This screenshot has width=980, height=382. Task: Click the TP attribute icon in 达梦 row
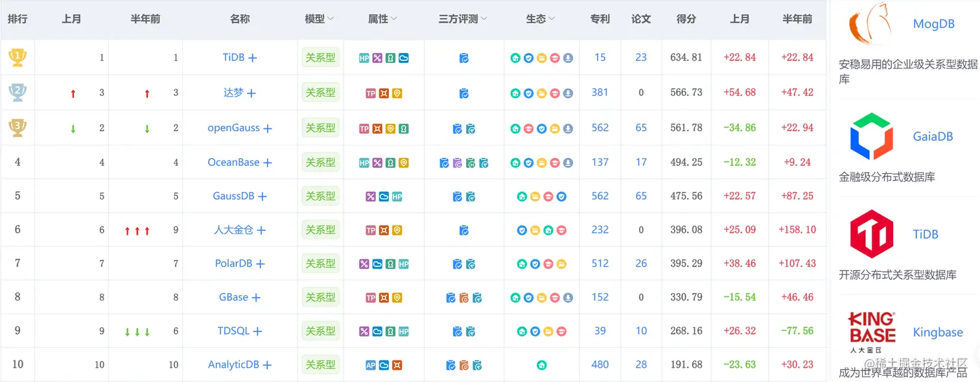coord(371,93)
